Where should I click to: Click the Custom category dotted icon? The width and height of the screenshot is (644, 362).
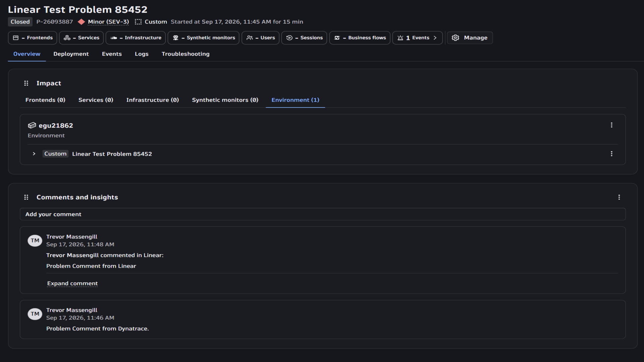pos(138,22)
